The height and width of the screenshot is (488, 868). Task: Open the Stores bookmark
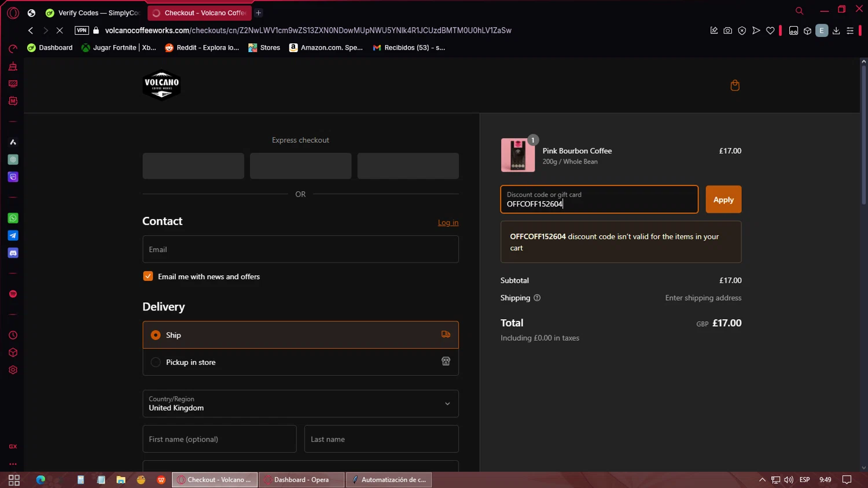(264, 47)
